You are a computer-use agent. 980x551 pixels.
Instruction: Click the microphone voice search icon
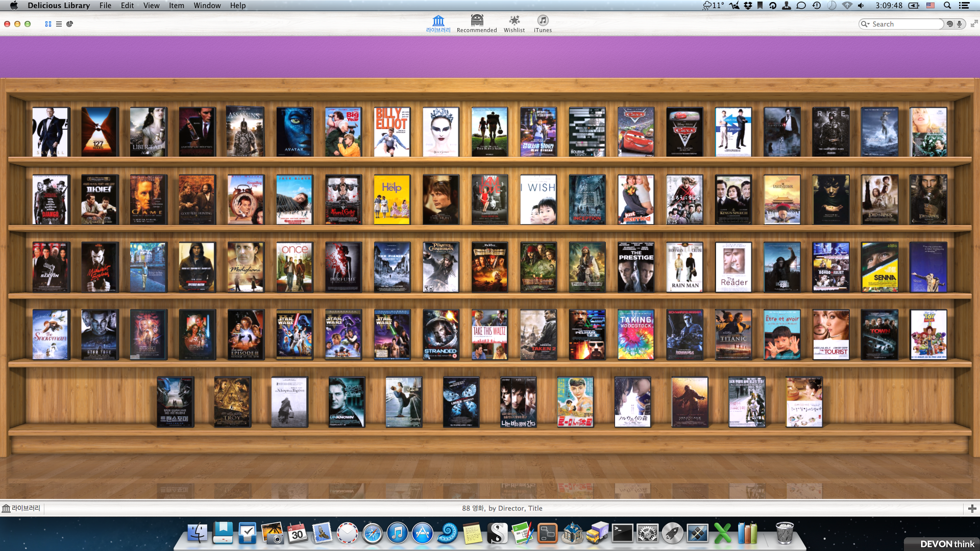click(x=960, y=24)
